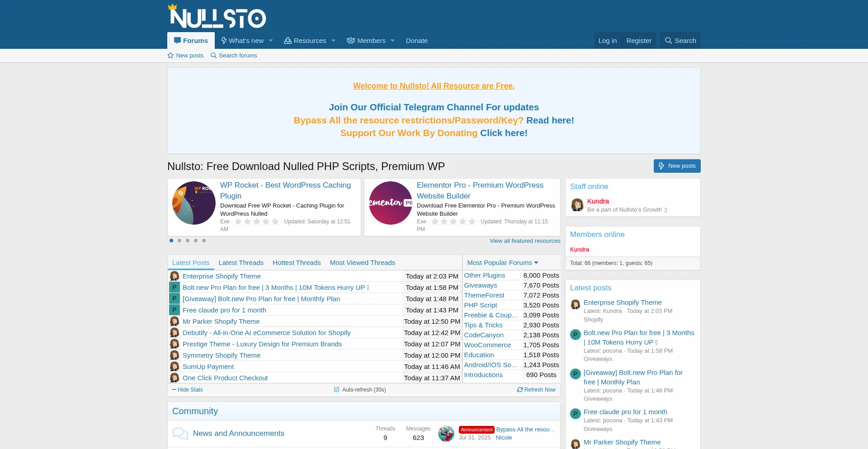
Task: Open Search from the header
Action: pyautogui.click(x=680, y=41)
